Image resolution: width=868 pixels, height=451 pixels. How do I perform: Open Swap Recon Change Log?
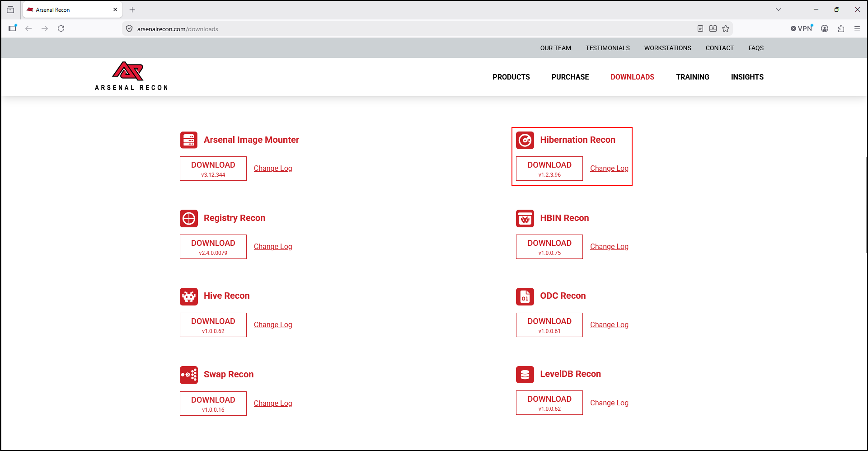coord(273,403)
